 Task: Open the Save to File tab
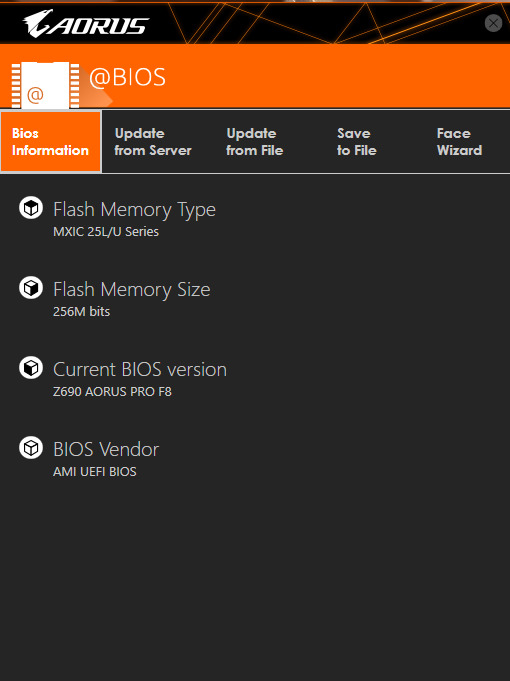(x=357, y=142)
